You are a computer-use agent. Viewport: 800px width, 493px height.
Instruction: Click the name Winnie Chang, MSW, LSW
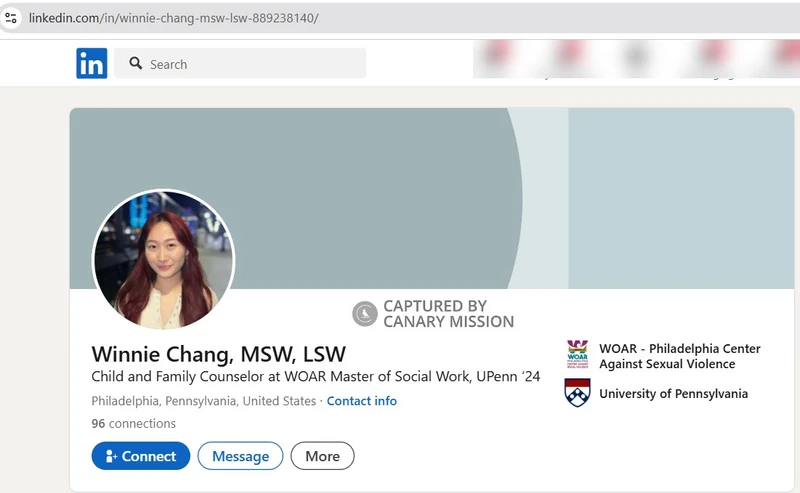[218, 354]
